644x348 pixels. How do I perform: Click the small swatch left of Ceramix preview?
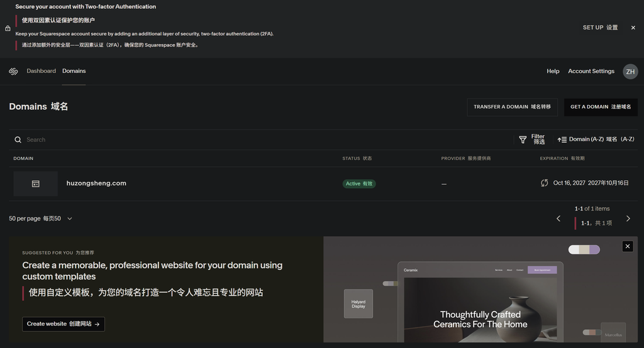(390, 283)
